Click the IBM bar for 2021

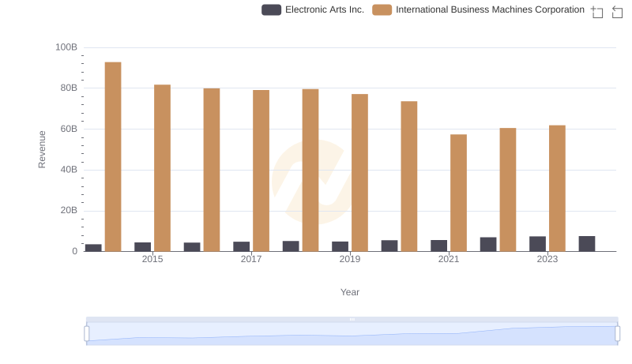459,193
